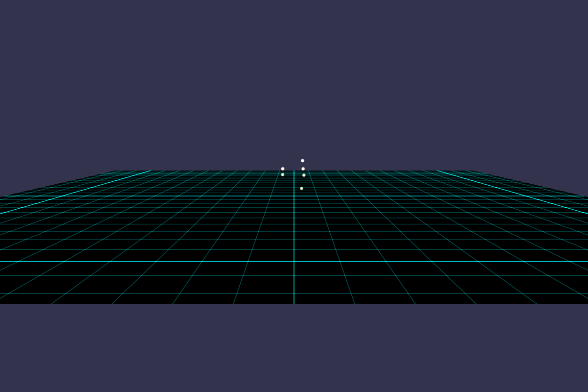Click where the center line meets the horizon
This screenshot has width=588, height=392.
pyautogui.click(x=294, y=170)
